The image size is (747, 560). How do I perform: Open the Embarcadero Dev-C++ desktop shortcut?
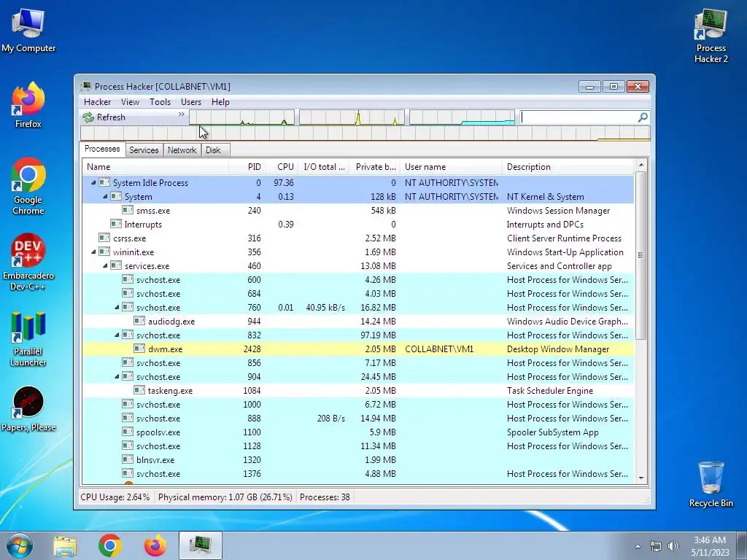(x=28, y=262)
